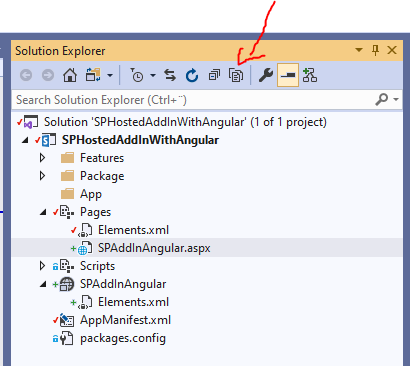
Task: Collapse the SPHostedAddInWithAngular project
Action: click(25, 140)
